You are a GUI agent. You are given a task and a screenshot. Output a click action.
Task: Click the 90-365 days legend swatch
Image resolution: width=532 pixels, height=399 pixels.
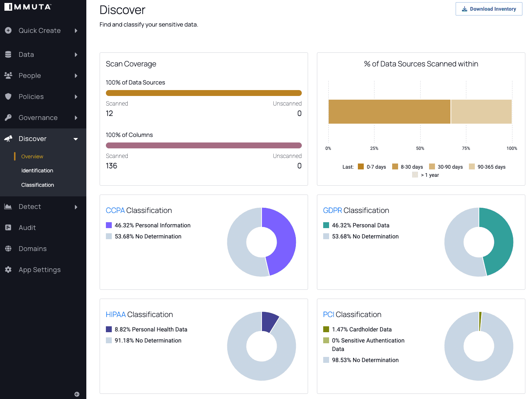(x=472, y=166)
